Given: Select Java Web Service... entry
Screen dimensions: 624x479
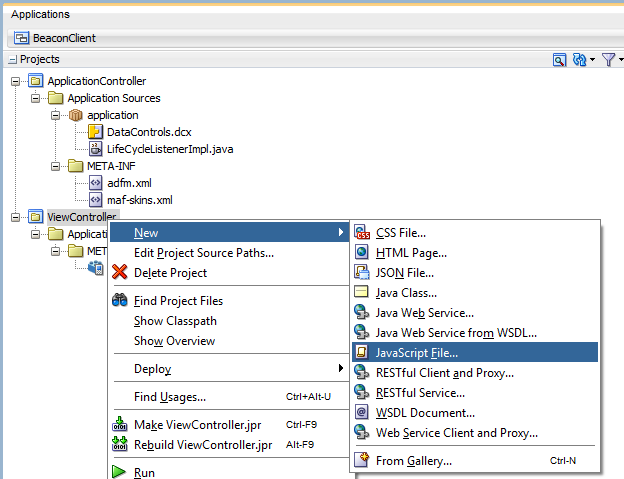Looking at the screenshot, I should [x=475, y=313].
